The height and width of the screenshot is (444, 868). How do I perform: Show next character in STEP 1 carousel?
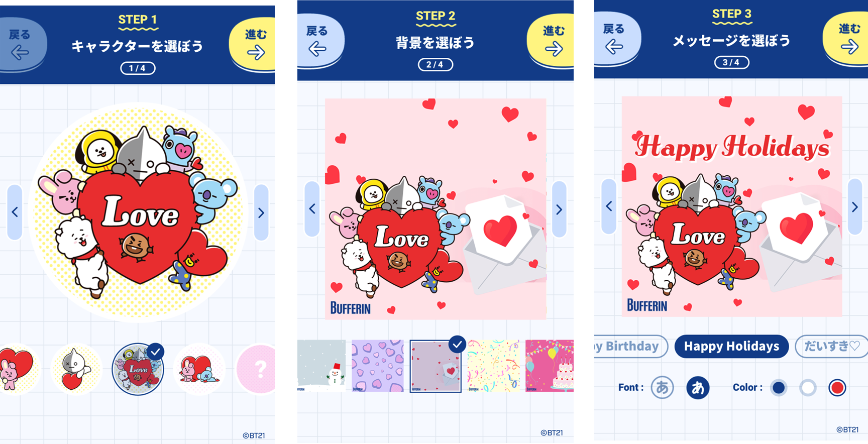point(261,212)
